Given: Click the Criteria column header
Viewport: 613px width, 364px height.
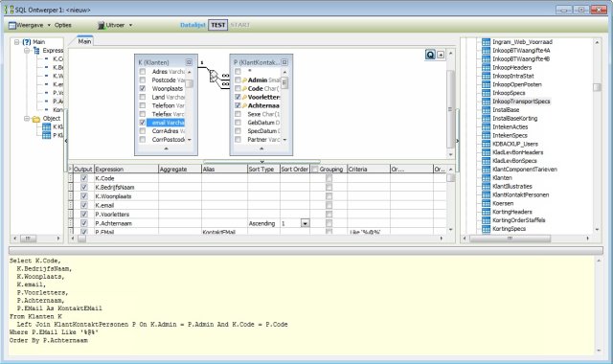Looking at the screenshot, I should coord(369,170).
